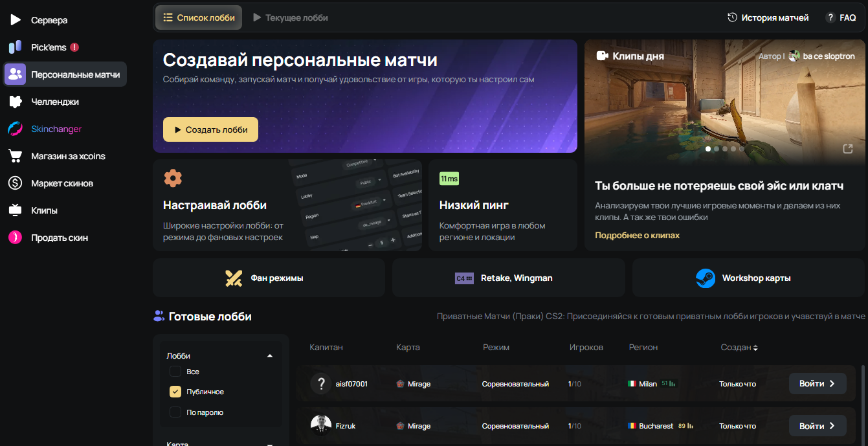The height and width of the screenshot is (446, 868).
Task: Click the Регион column header
Action: 643,348
